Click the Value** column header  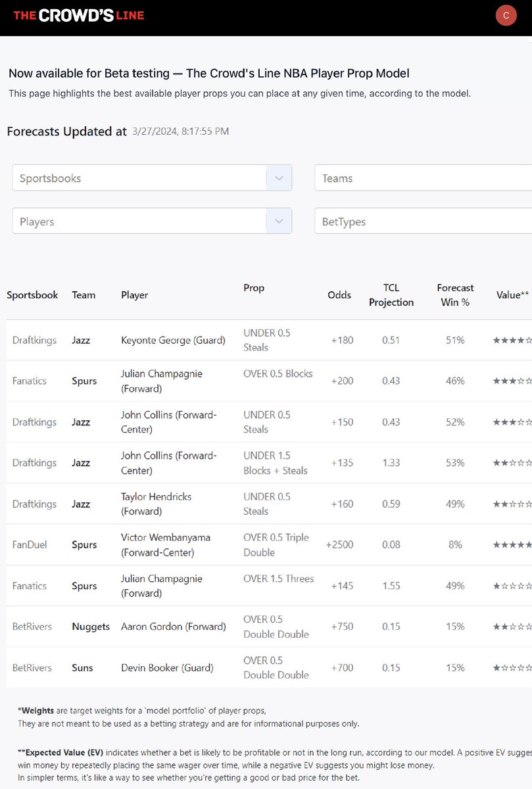tap(512, 295)
